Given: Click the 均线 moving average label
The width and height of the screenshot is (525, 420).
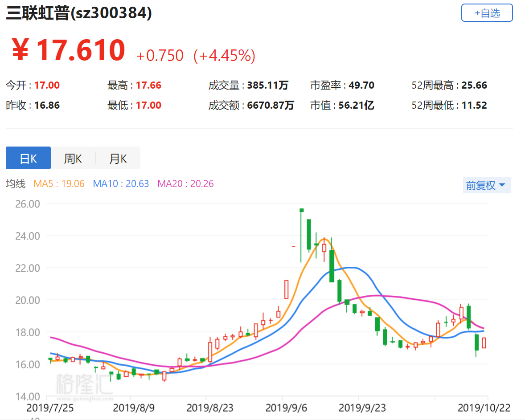Looking at the screenshot, I should tap(16, 184).
